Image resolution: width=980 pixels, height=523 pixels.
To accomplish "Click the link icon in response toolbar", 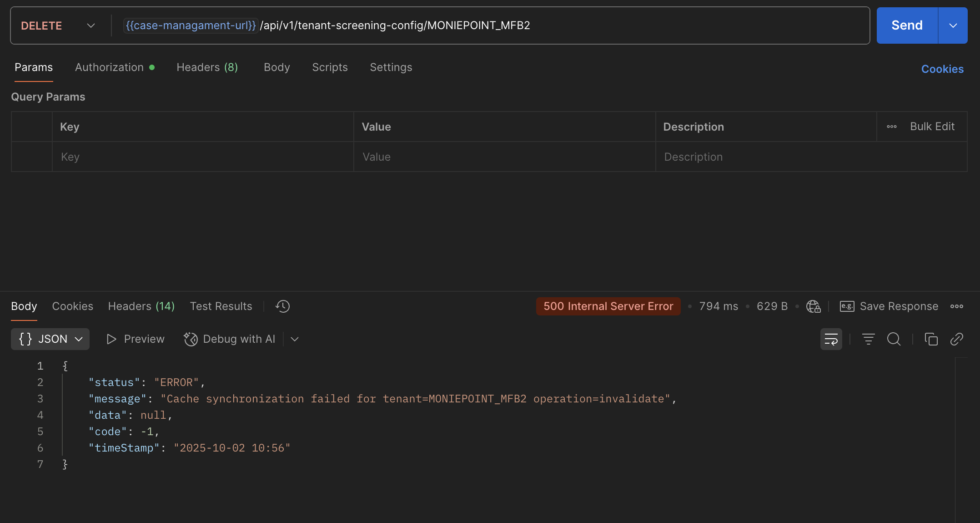I will tap(956, 339).
